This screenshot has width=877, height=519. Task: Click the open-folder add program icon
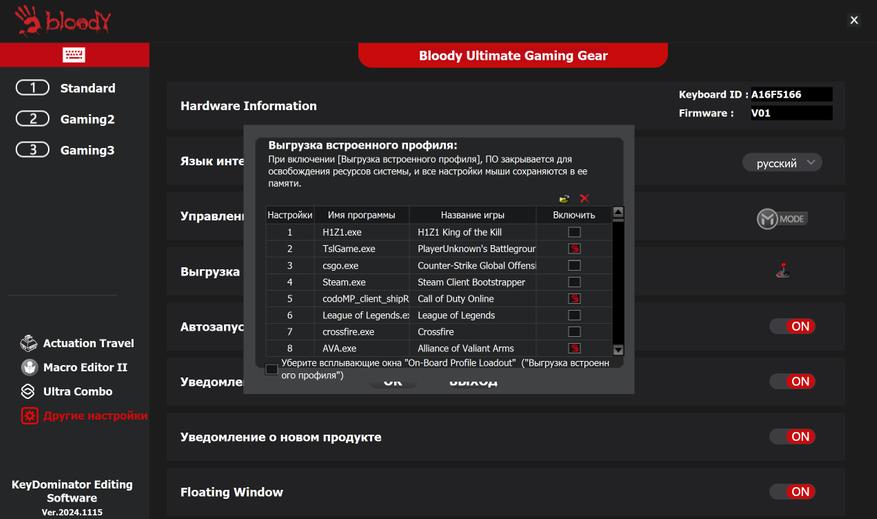[564, 199]
